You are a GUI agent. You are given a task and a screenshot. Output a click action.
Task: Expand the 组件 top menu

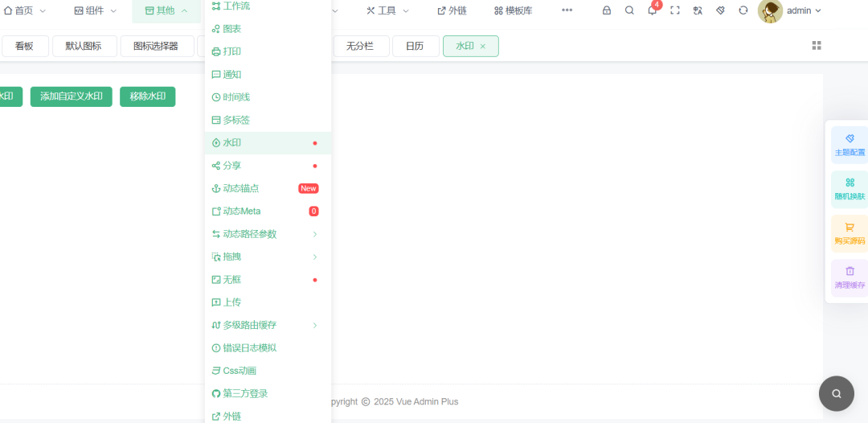coord(96,10)
